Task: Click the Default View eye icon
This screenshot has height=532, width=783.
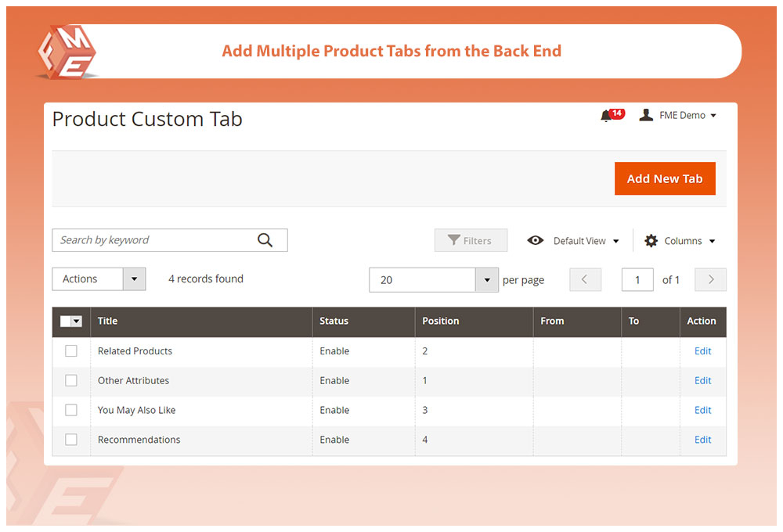Action: (536, 241)
